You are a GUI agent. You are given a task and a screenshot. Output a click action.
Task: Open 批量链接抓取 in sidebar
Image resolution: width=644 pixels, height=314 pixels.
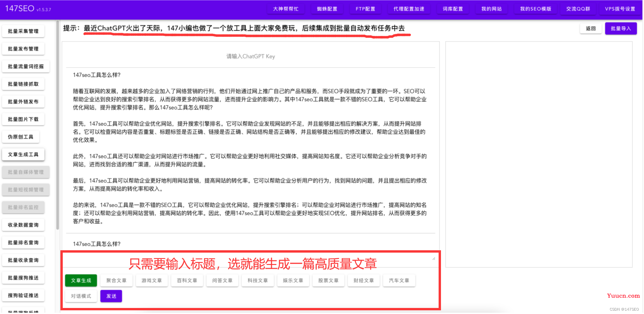[x=23, y=84]
